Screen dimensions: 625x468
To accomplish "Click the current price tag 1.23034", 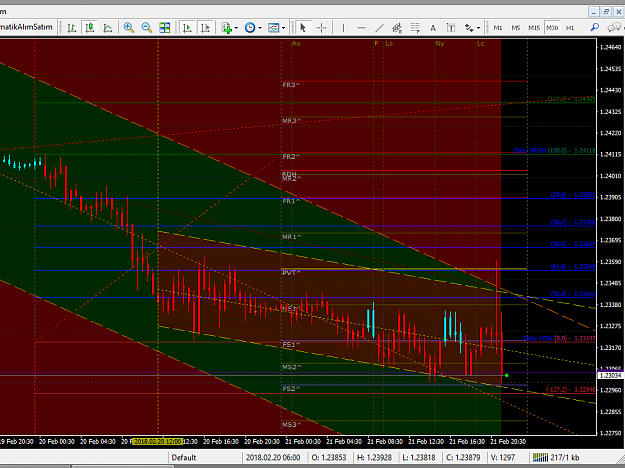I will point(610,376).
